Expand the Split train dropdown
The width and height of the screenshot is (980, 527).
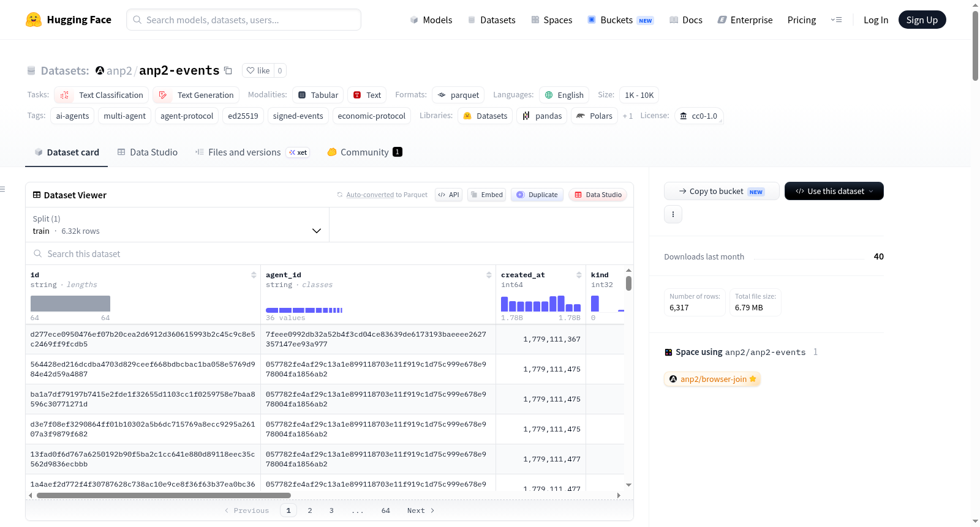click(177, 225)
